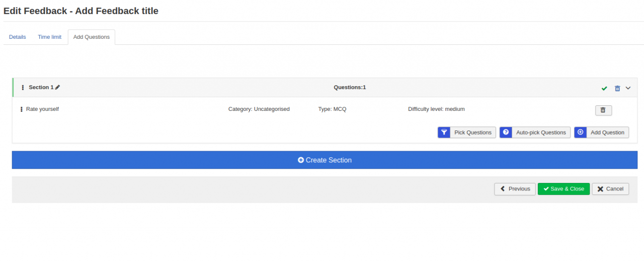Click the plus icon for Add Question
Viewport: 644px width, 261px height.
point(580,133)
